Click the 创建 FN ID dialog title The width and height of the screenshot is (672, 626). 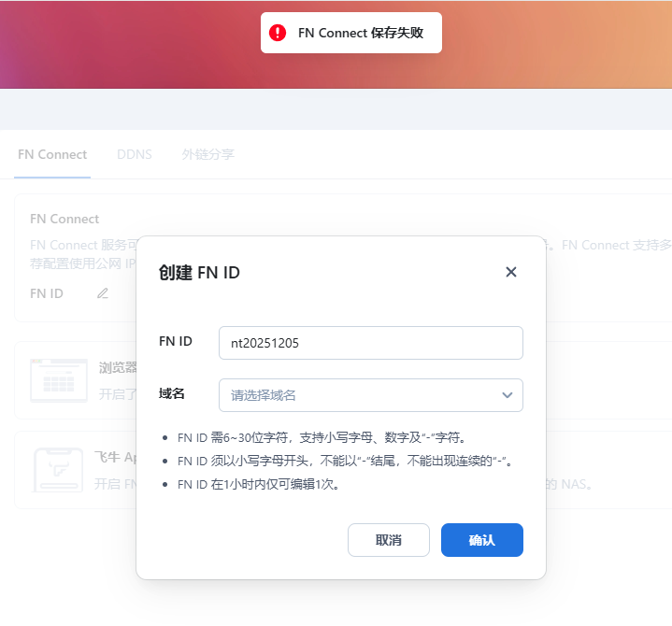[199, 273]
